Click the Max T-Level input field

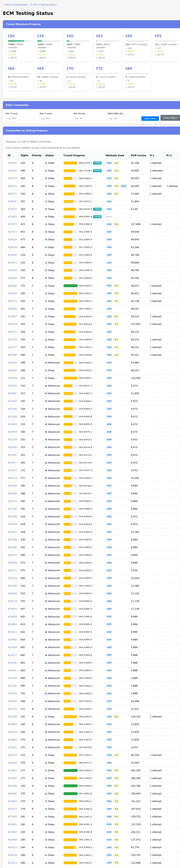point(57,118)
